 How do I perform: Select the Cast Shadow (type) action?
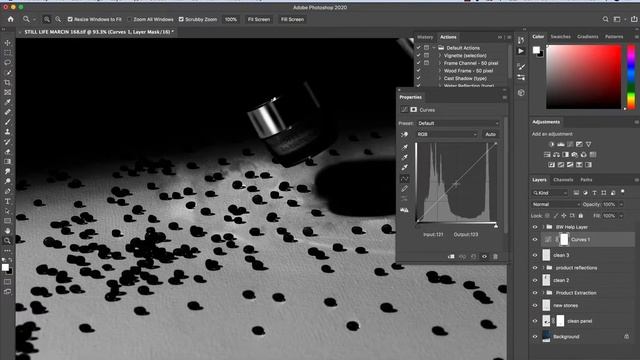point(465,78)
